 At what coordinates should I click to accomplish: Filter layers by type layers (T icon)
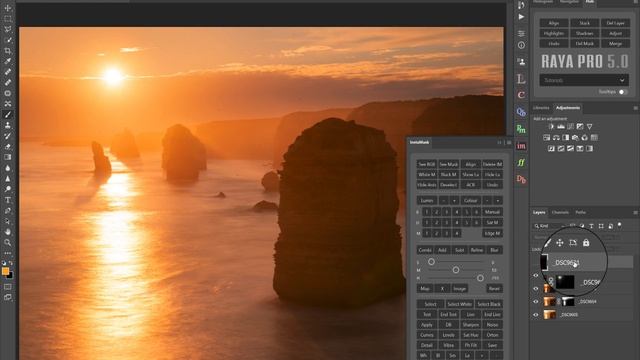pyautogui.click(x=591, y=226)
